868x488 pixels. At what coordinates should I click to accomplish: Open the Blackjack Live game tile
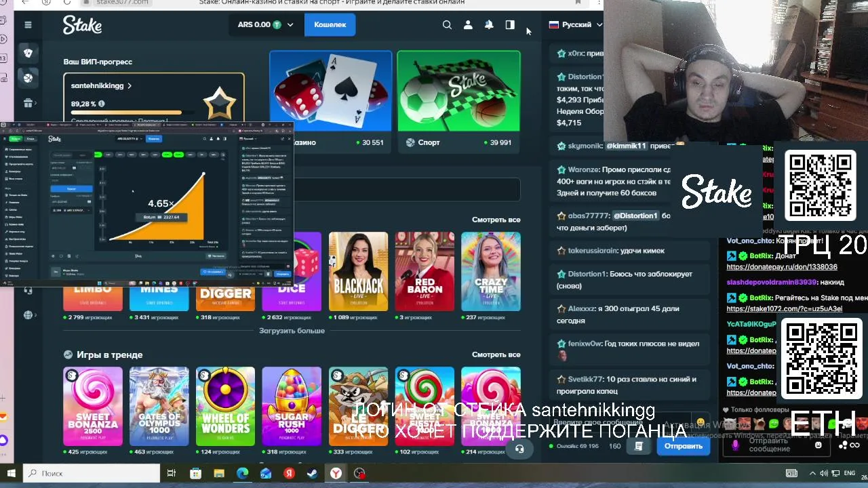tap(358, 272)
